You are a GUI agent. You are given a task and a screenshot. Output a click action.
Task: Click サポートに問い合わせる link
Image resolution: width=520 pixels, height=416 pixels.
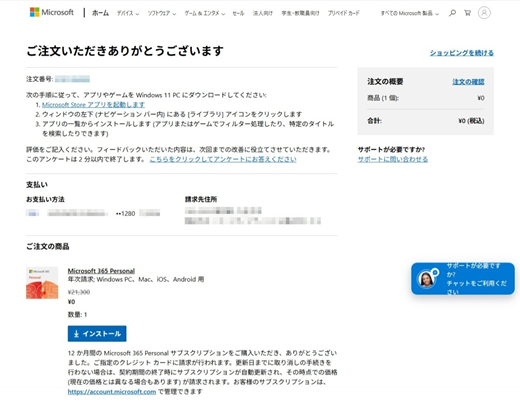pyautogui.click(x=393, y=159)
